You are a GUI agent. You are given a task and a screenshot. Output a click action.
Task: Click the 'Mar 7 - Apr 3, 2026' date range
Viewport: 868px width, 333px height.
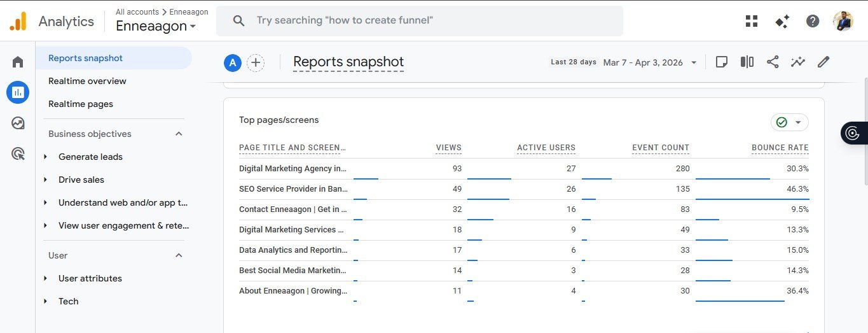(x=643, y=62)
